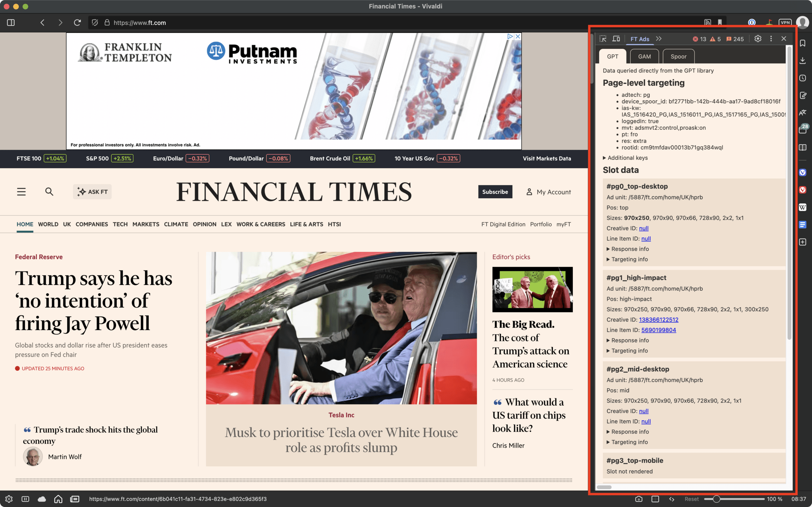Toggle device toolbar in DevTools
Image resolution: width=812 pixels, height=507 pixels.
616,39
